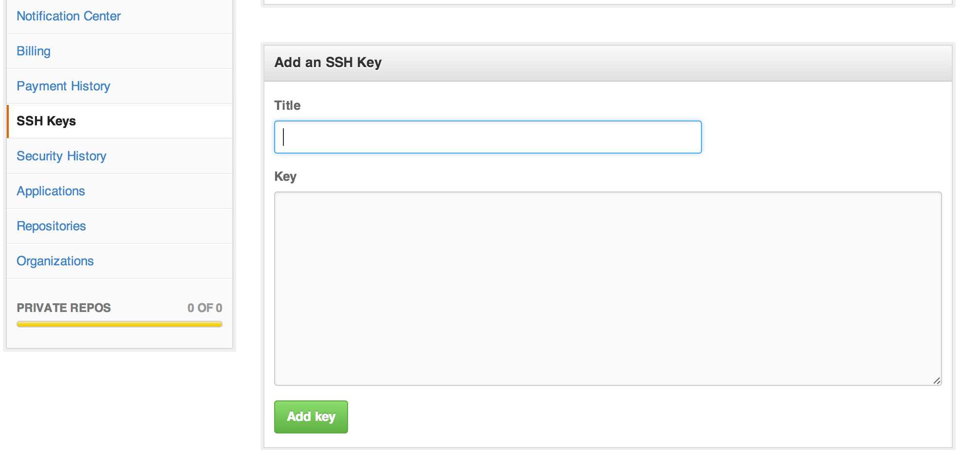Screen dimensions: 980x450
Task: Navigate to Repositories settings
Action: click(x=51, y=226)
